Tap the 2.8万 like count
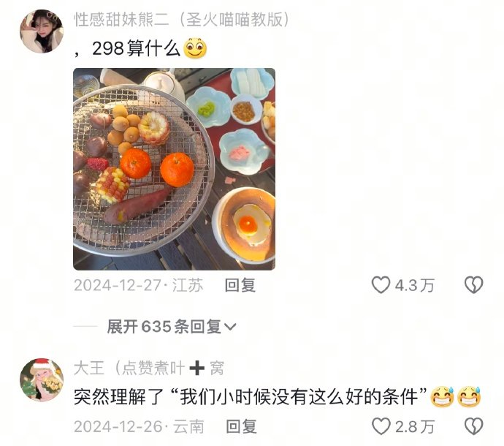The height and width of the screenshot is (446, 504). tap(415, 427)
